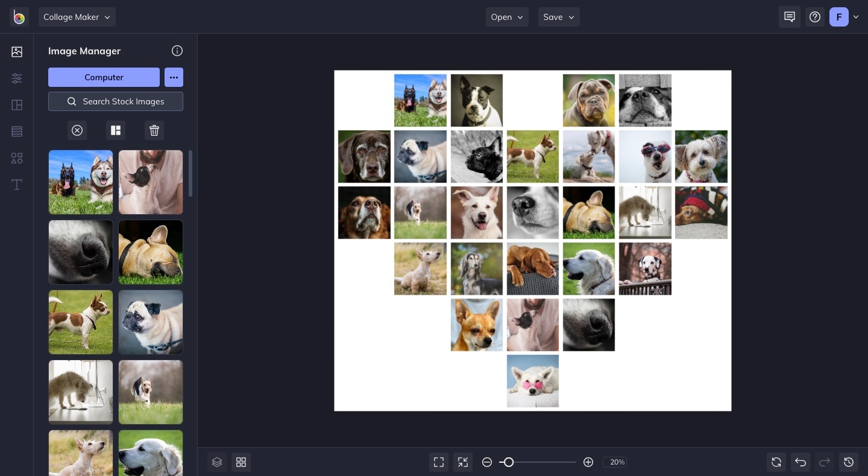
Task: Open the Customize sliders panel icon
Action: point(17,78)
